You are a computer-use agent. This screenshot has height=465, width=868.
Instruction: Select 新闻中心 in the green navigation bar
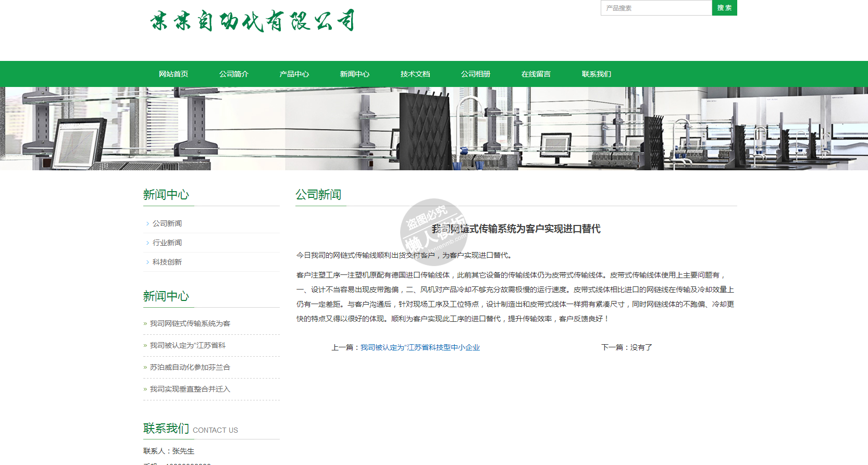[x=355, y=74]
